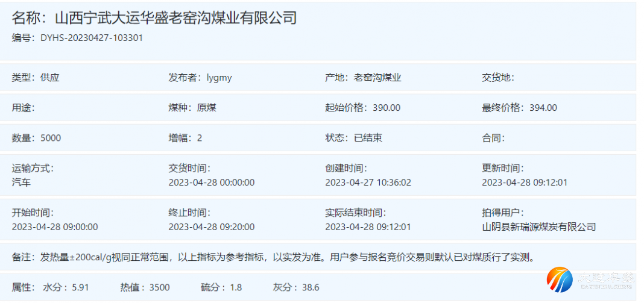644x303 pixels.
Task: Click the quantity value 5000
Action: coord(51,138)
